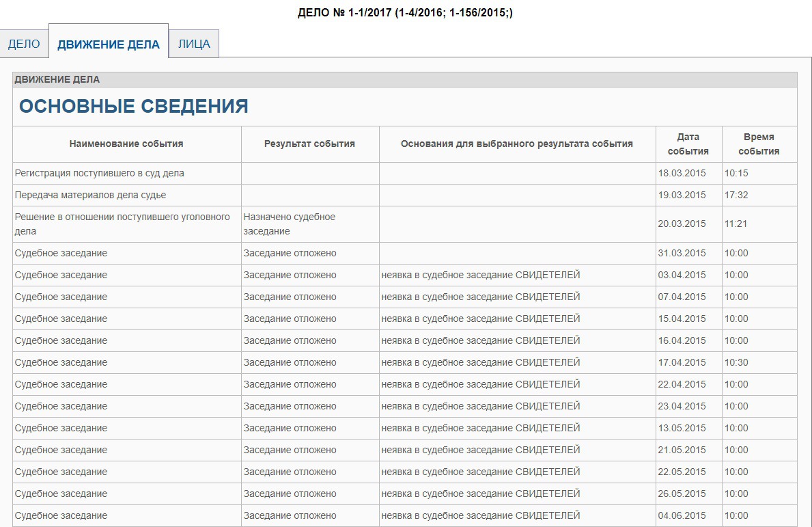This screenshot has width=812, height=527.
Task: Click the Время события column header
Action: coord(759,144)
